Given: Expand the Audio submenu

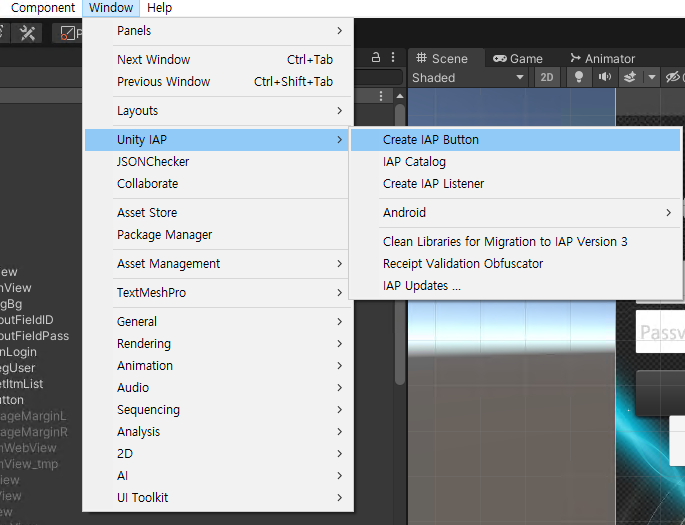Looking at the screenshot, I should [218, 388].
